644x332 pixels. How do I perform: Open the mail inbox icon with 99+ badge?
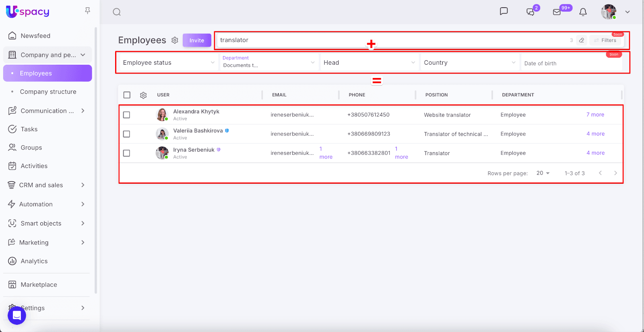pyautogui.click(x=557, y=12)
